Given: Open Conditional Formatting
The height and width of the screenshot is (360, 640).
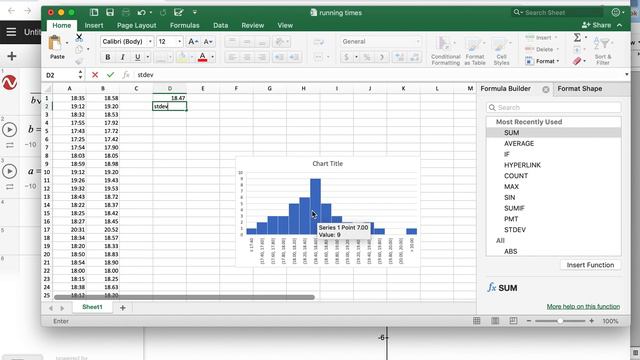Looking at the screenshot, I should [446, 51].
